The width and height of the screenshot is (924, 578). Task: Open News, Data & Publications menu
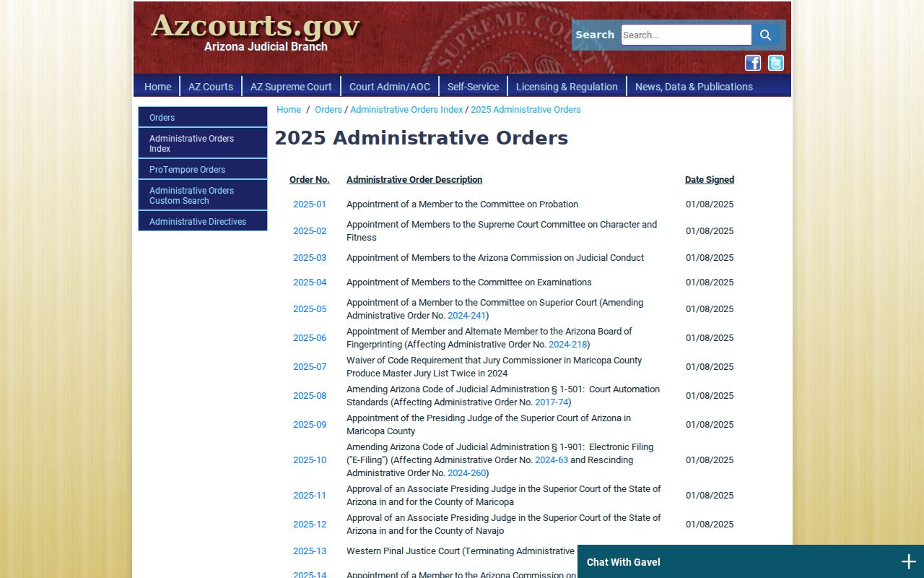[694, 87]
